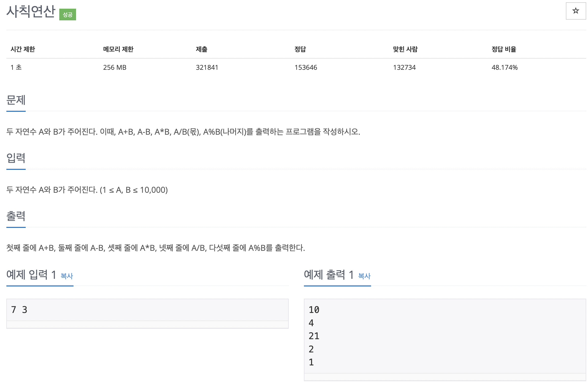
Task: Click the 예제 입력 1 heading
Action: (x=31, y=275)
